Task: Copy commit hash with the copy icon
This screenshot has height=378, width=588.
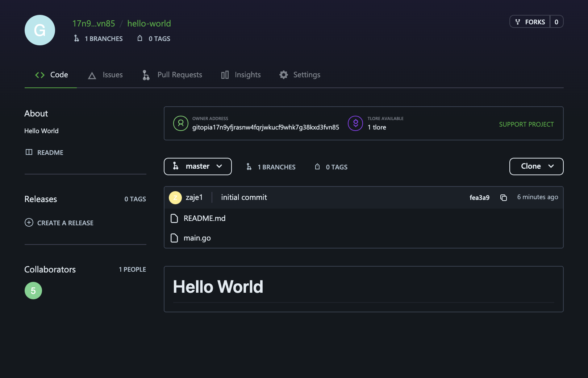Action: coord(504,197)
